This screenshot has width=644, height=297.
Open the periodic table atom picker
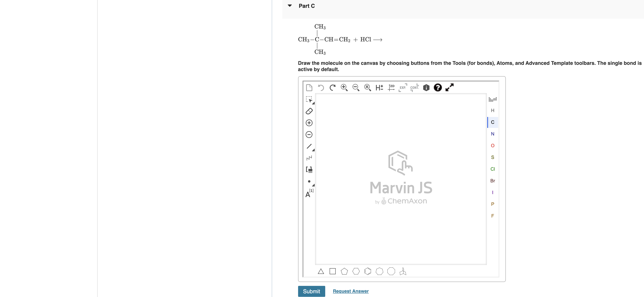493,99
